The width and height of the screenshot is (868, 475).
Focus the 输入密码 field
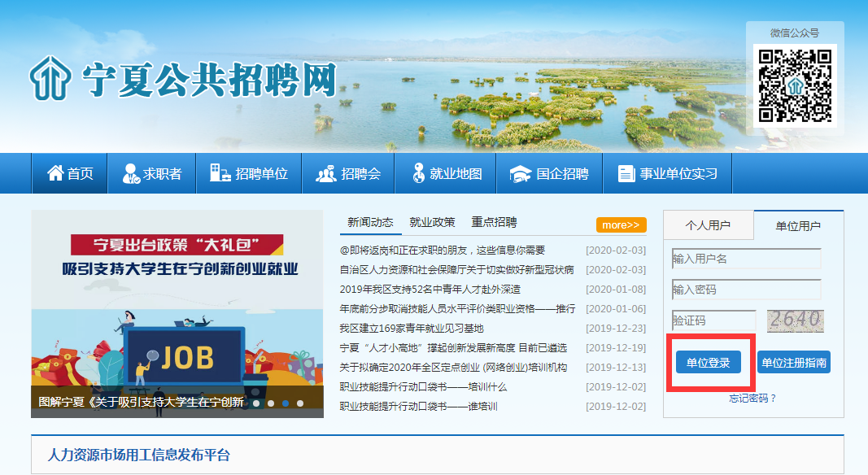[746, 290]
